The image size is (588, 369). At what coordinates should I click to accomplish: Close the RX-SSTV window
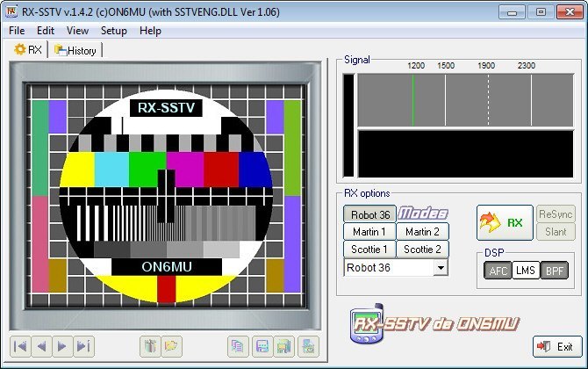point(570,12)
